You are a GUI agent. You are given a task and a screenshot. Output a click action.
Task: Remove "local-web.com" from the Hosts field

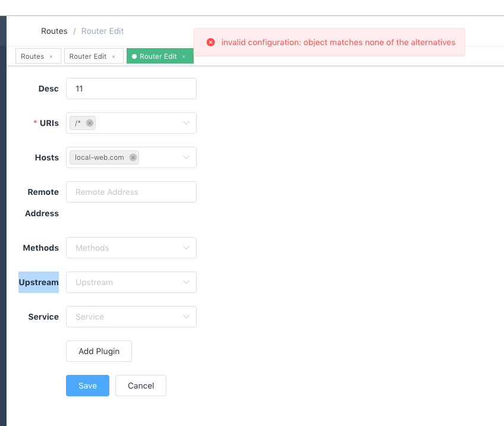(133, 157)
